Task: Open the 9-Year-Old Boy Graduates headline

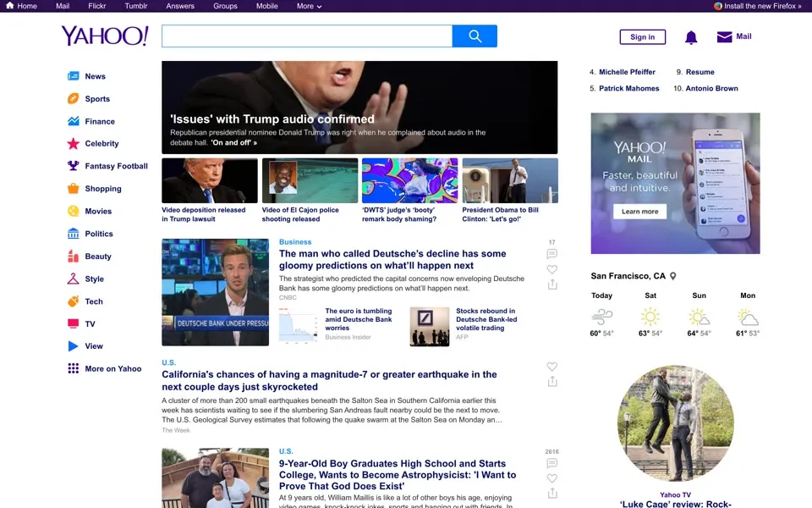Action: click(x=398, y=475)
